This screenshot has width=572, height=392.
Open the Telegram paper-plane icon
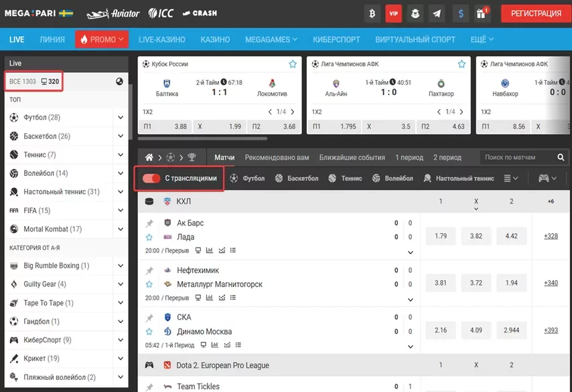(x=437, y=13)
